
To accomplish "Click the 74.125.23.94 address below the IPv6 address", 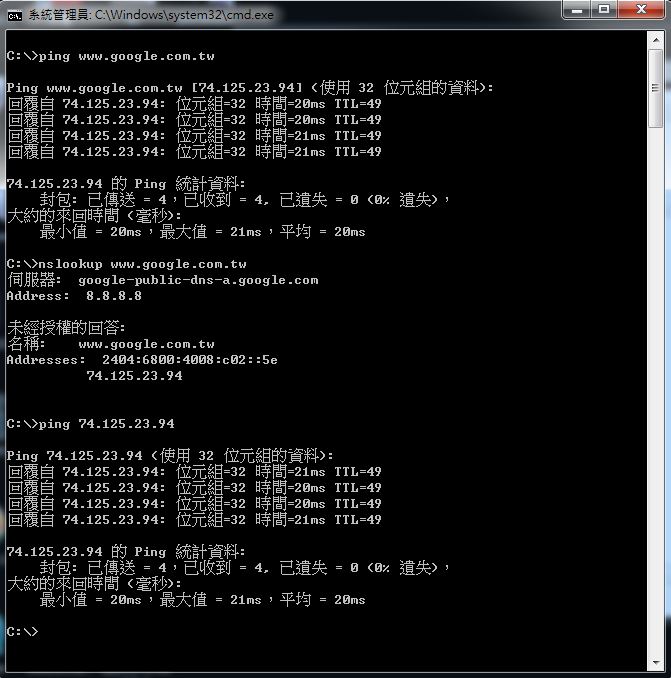I will pyautogui.click(x=134, y=376).
